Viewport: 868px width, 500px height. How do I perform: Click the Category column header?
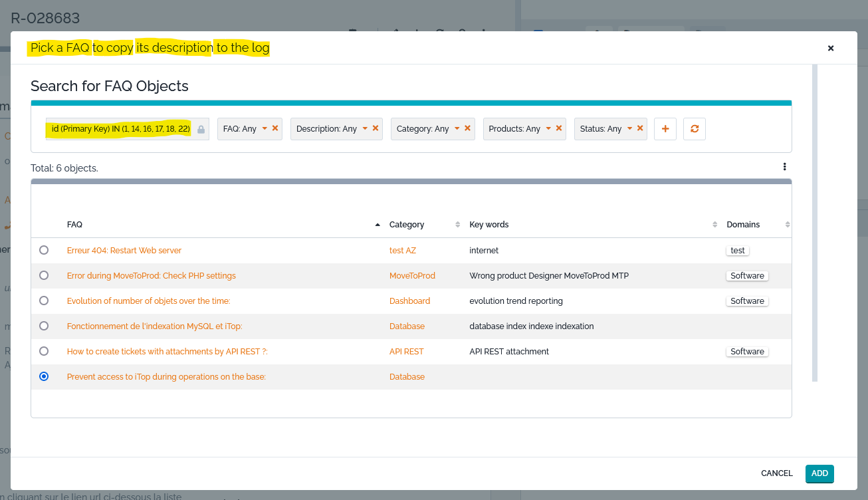tap(407, 225)
